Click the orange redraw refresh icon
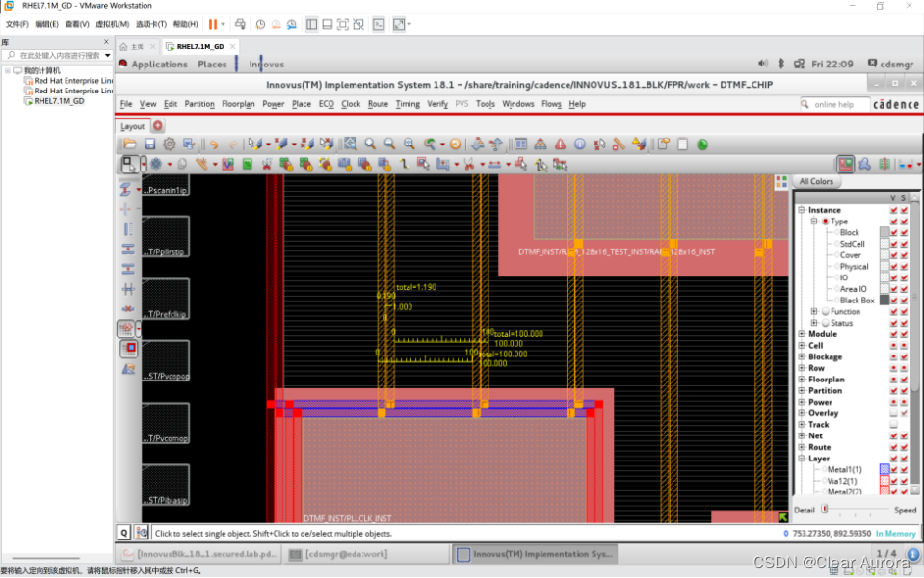Screen dimensions: 924x578 (455, 144)
